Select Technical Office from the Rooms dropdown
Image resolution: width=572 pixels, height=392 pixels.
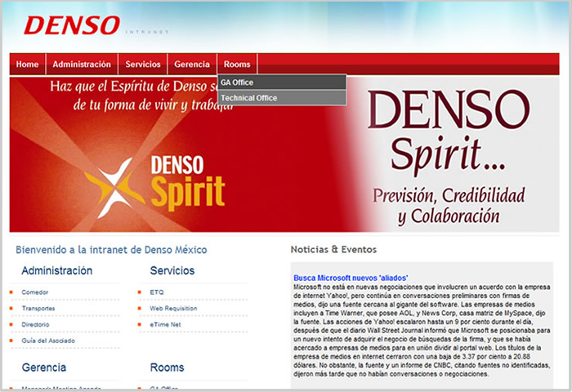tap(282, 98)
